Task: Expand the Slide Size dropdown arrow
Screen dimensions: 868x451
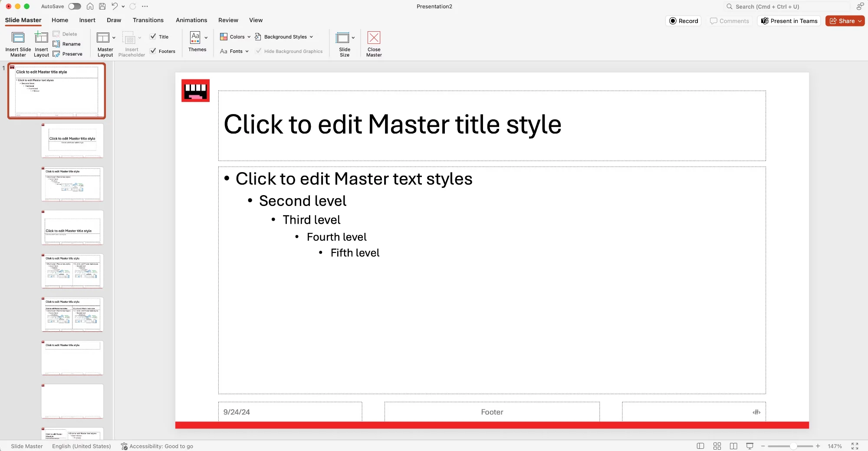Action: point(353,38)
